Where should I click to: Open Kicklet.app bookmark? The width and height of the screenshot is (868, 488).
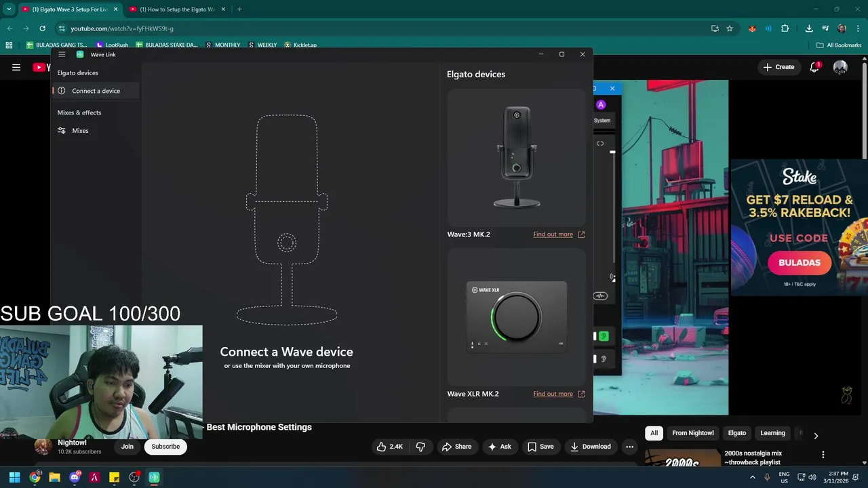(x=300, y=45)
